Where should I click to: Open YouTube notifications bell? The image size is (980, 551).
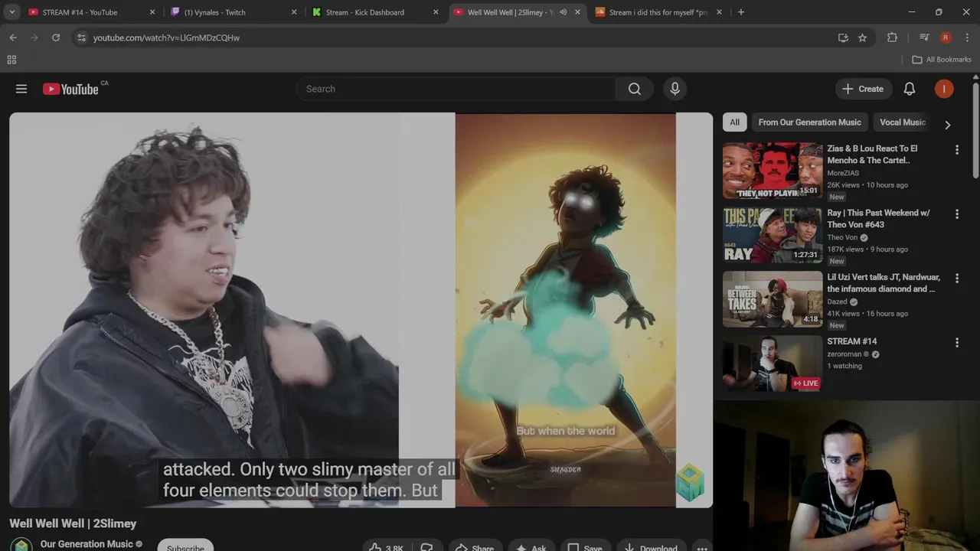pyautogui.click(x=910, y=89)
